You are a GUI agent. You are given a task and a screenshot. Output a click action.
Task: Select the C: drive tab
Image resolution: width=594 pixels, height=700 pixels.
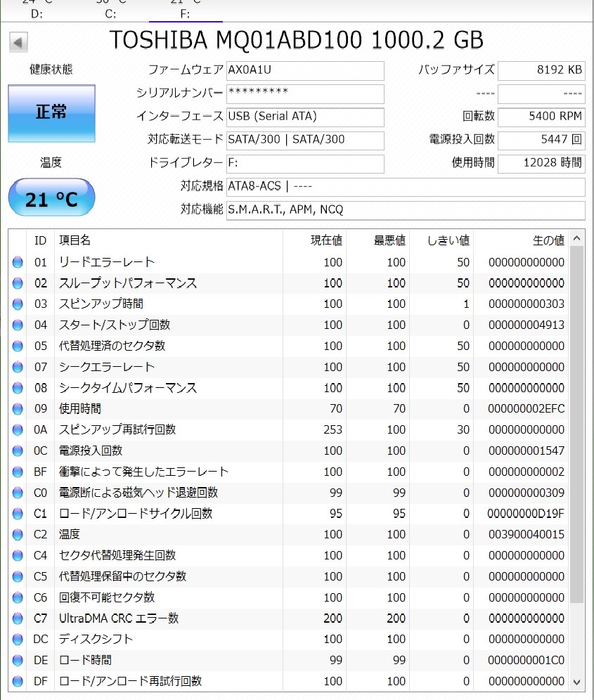[x=111, y=11]
